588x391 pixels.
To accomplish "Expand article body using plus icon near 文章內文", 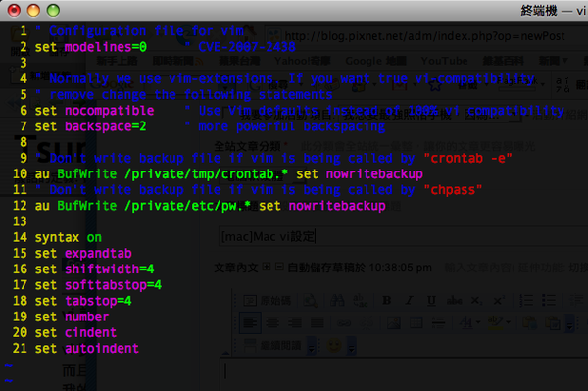I will pyautogui.click(x=267, y=267).
